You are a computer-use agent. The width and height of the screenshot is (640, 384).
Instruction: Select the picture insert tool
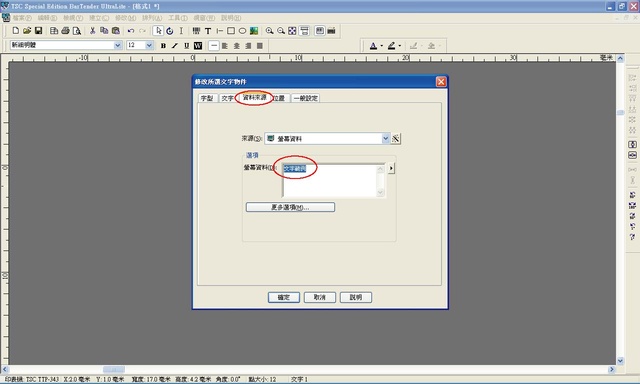[254, 31]
